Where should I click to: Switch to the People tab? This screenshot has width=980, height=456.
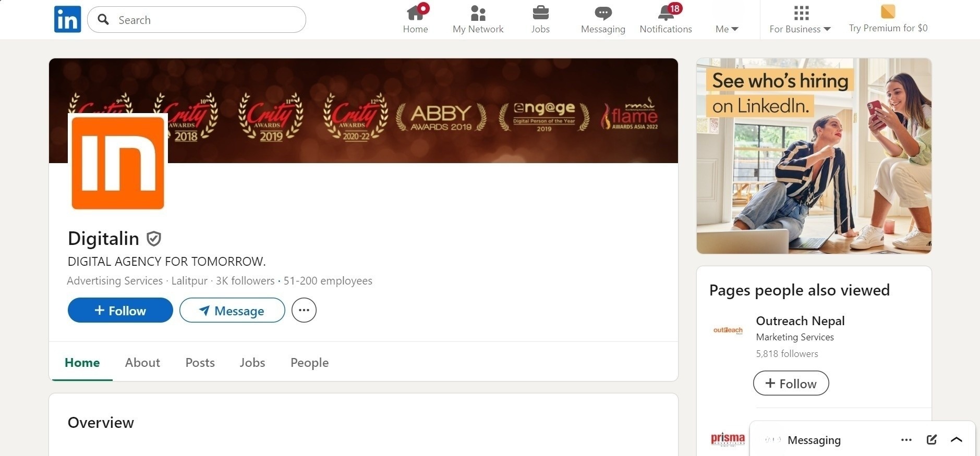[309, 363]
